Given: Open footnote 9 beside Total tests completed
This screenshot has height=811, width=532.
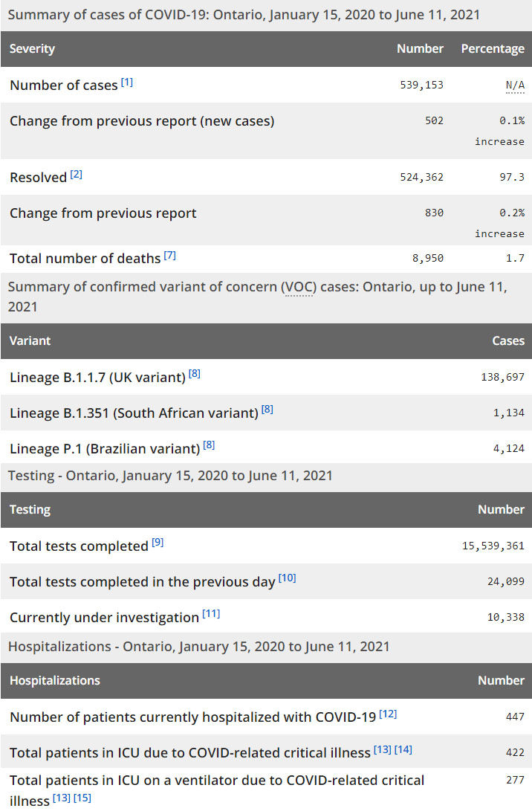Looking at the screenshot, I should tap(158, 543).
